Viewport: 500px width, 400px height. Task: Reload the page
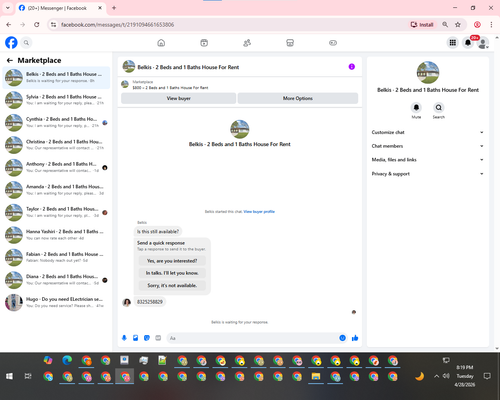pyautogui.click(x=37, y=25)
